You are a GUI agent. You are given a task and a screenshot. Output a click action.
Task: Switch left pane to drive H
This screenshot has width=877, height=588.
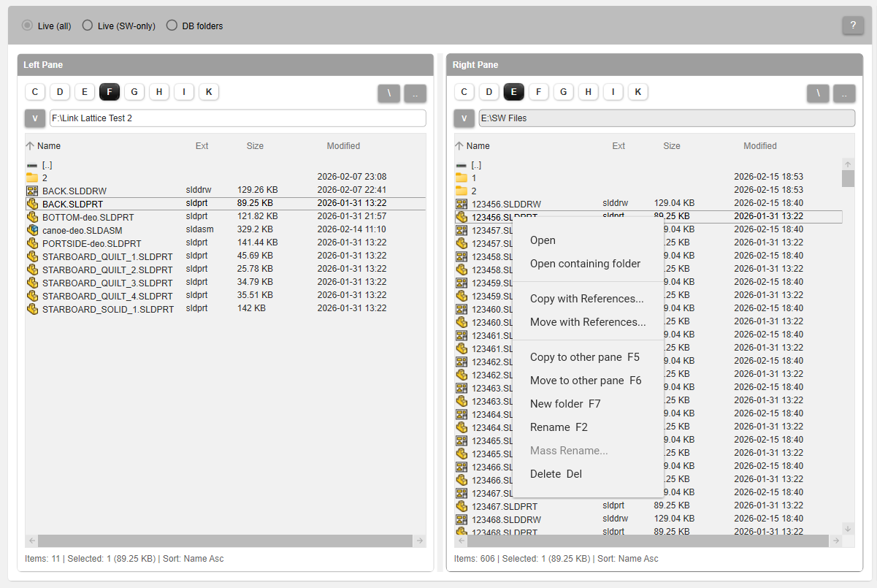pyautogui.click(x=159, y=92)
